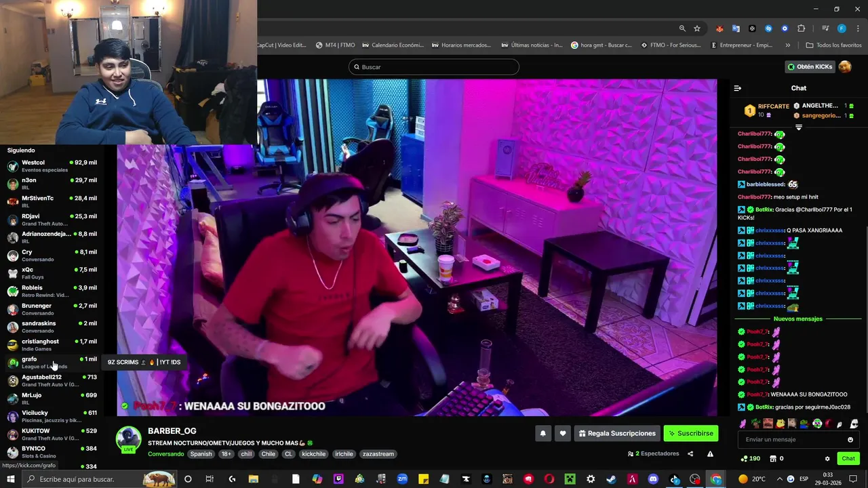This screenshot has height=488, width=868.
Task: Open Brunenger channel in sidebar
Action: click(52, 309)
